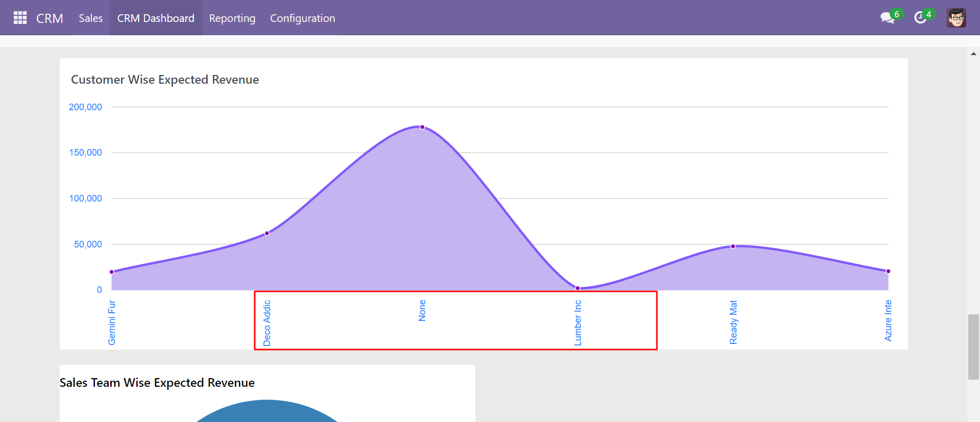Click the None data point at chart peak
The height and width of the screenshot is (422, 980).
422,127
